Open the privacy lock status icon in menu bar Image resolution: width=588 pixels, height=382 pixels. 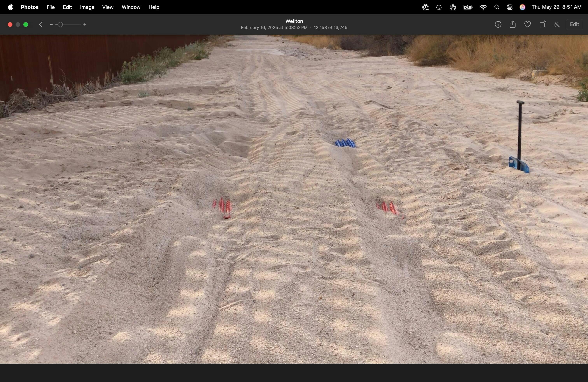click(425, 7)
